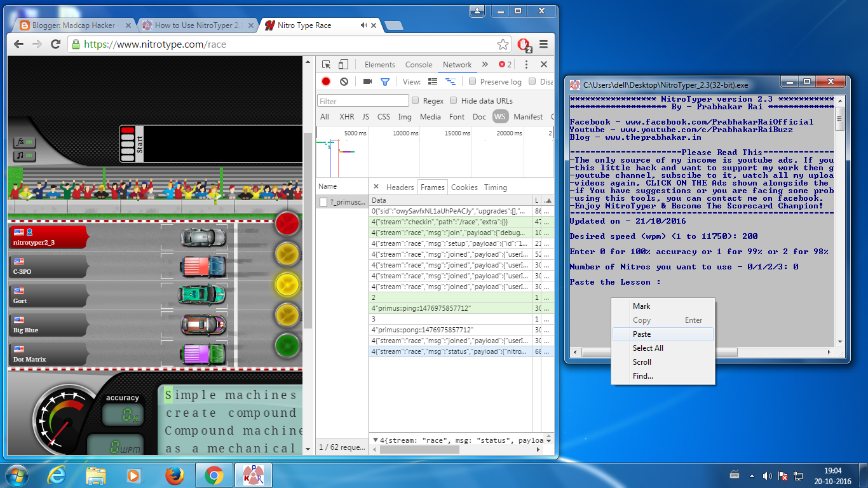This screenshot has width=868, height=488.
Task: Switch to large request rows view
Action: 433,81
